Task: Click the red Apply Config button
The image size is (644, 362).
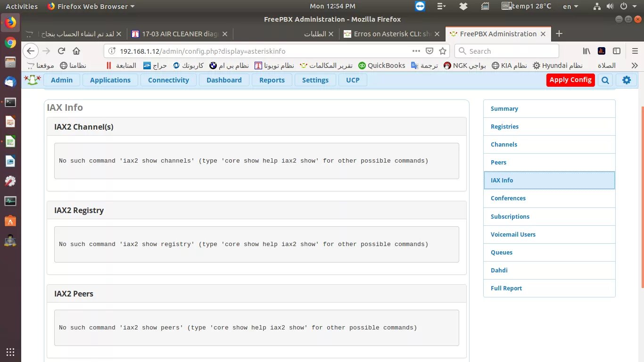Action: pos(570,80)
